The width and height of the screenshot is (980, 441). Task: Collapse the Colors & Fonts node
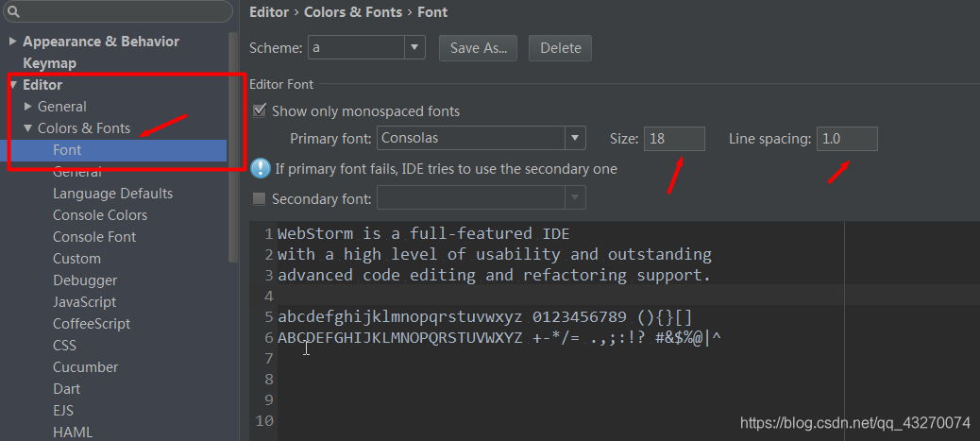coord(27,128)
